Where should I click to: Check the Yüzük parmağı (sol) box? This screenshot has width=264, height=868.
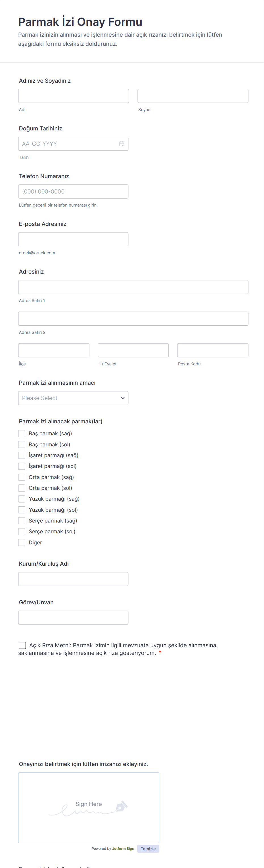(x=22, y=510)
